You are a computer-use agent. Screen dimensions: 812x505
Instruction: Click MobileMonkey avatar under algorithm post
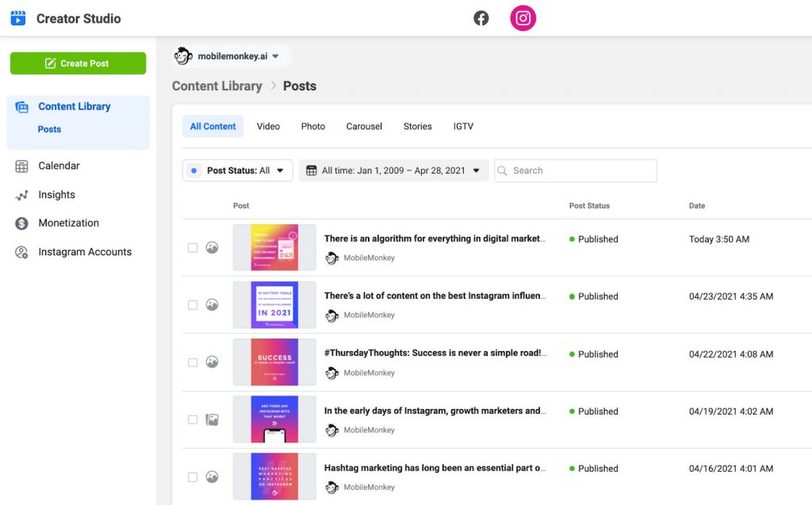click(332, 258)
